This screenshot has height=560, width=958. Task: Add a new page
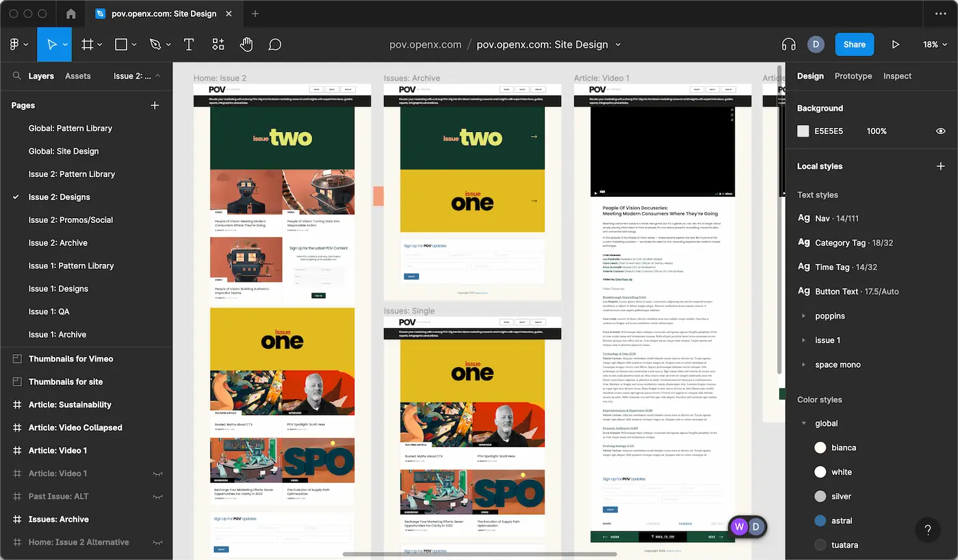click(x=155, y=105)
